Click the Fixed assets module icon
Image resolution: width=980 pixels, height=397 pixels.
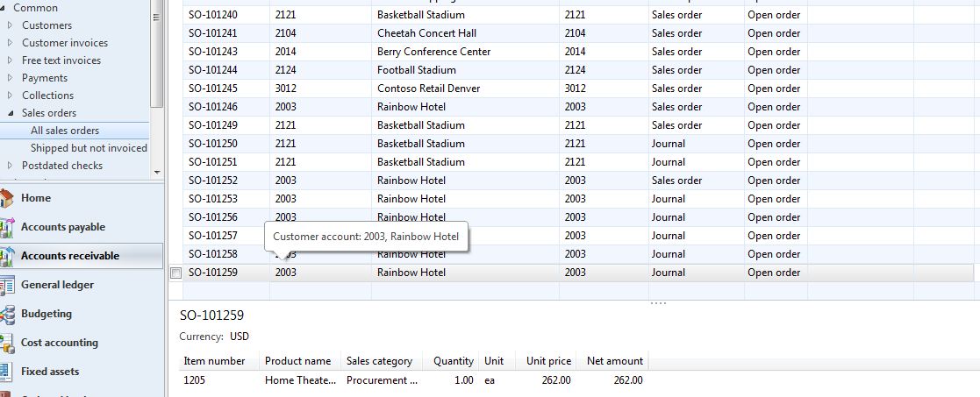pyautogui.click(x=7, y=372)
